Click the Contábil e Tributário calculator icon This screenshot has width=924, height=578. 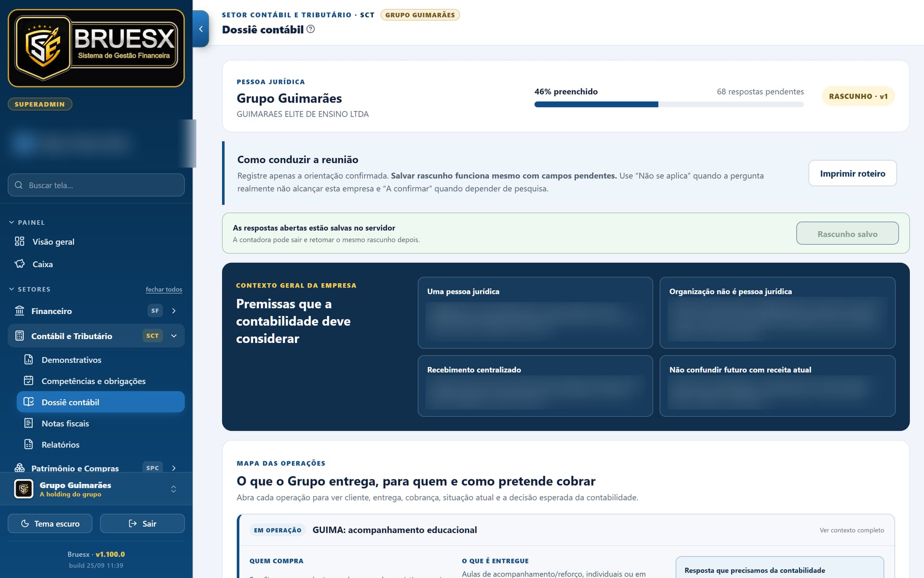coord(19,336)
